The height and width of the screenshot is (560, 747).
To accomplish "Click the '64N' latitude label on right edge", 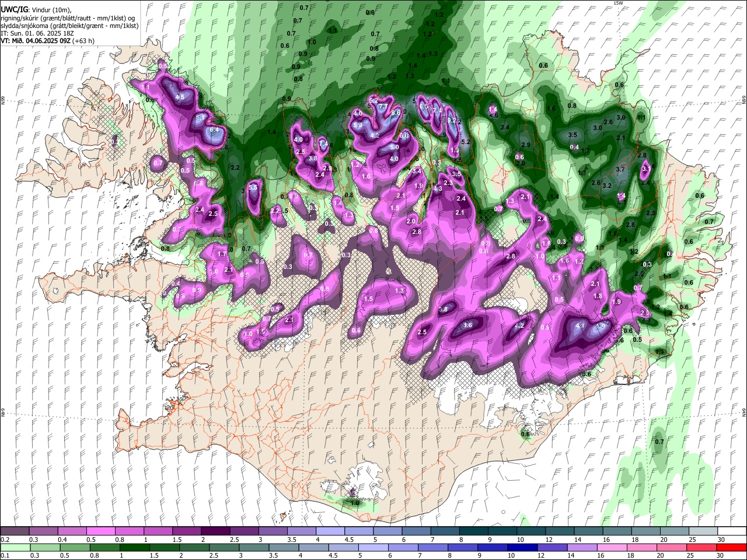I will pos(744,412).
